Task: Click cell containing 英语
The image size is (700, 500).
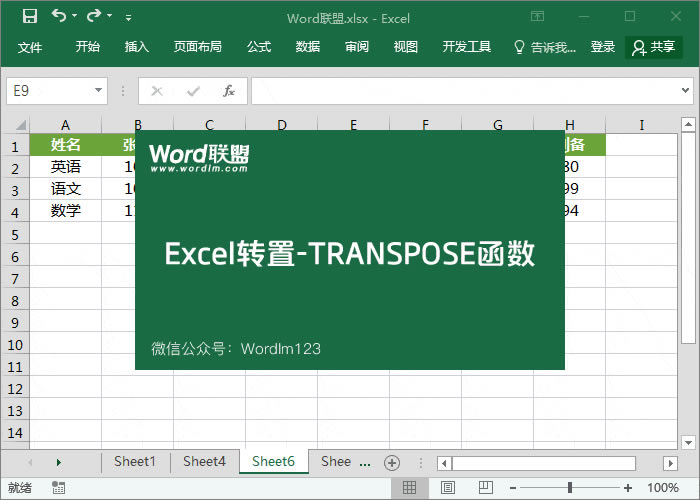Action: (x=66, y=167)
